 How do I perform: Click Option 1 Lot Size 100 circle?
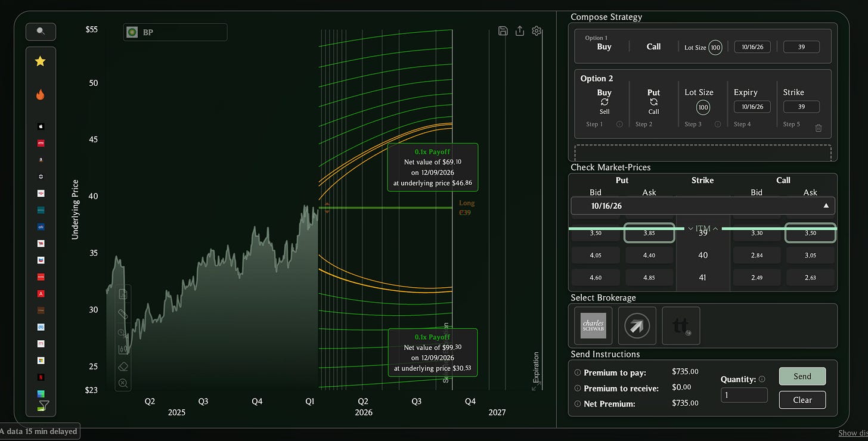click(x=715, y=47)
